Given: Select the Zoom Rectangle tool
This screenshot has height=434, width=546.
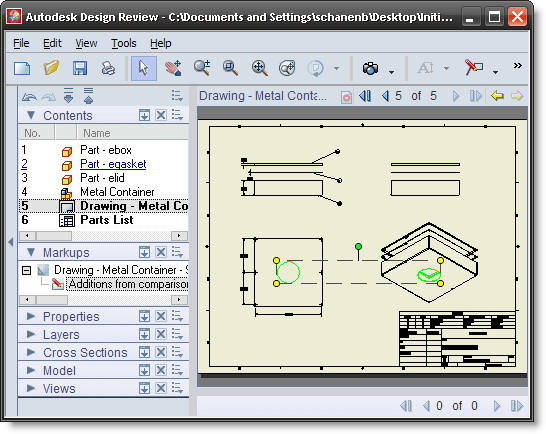Looking at the screenshot, I should click(231, 68).
